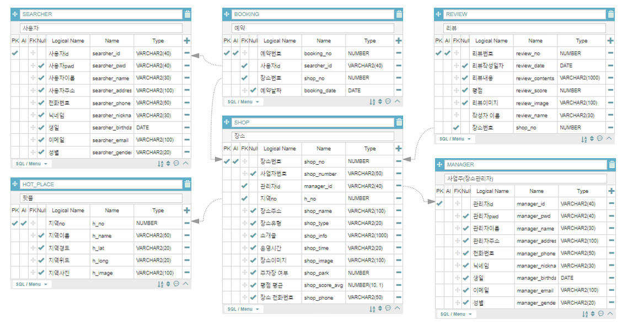The width and height of the screenshot is (644, 335).
Task: Open SQL / Menu dropdown in SHOP table
Action: [243, 309]
